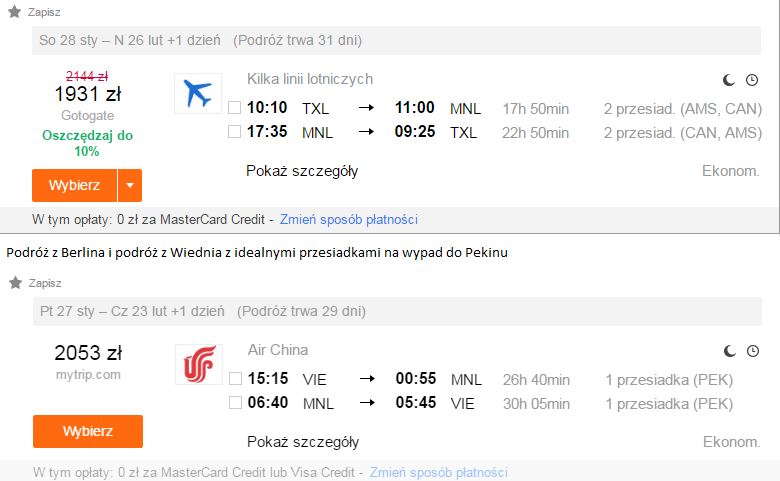This screenshot has width=780, height=481.
Task: Open Zmień sposób płatności under the Air China offer
Action: point(439,472)
